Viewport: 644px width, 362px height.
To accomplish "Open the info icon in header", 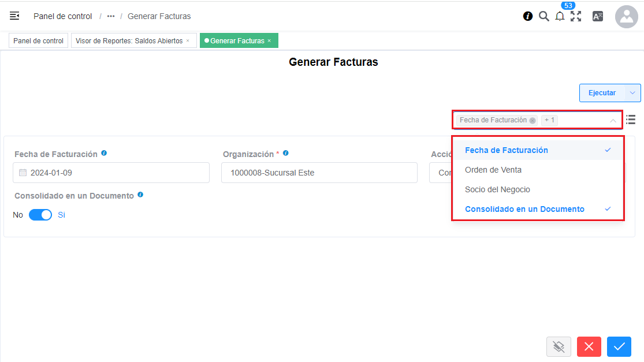I will 528,16.
